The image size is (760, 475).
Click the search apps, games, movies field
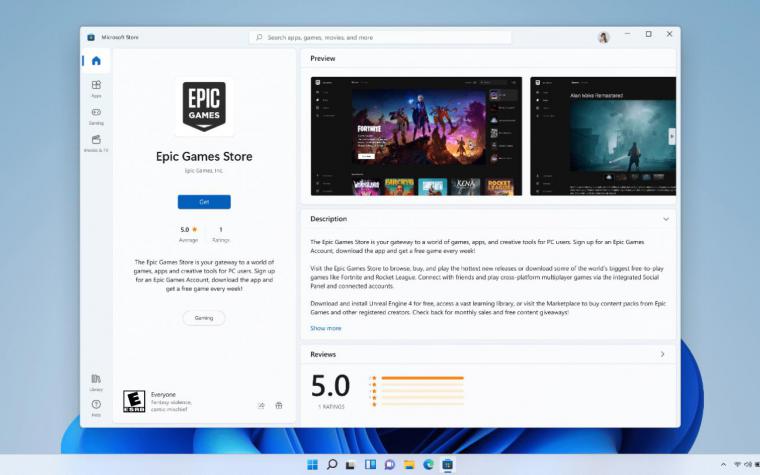point(380,37)
